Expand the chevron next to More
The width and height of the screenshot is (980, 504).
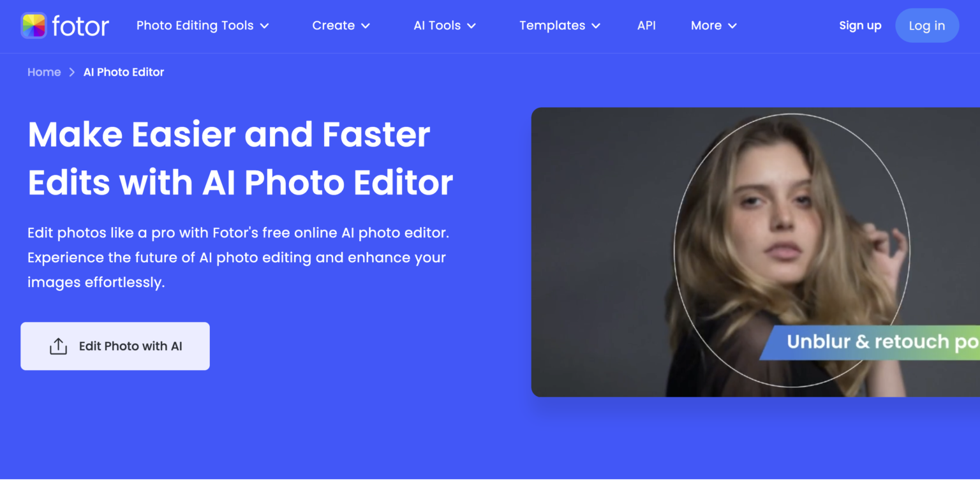[x=732, y=26]
